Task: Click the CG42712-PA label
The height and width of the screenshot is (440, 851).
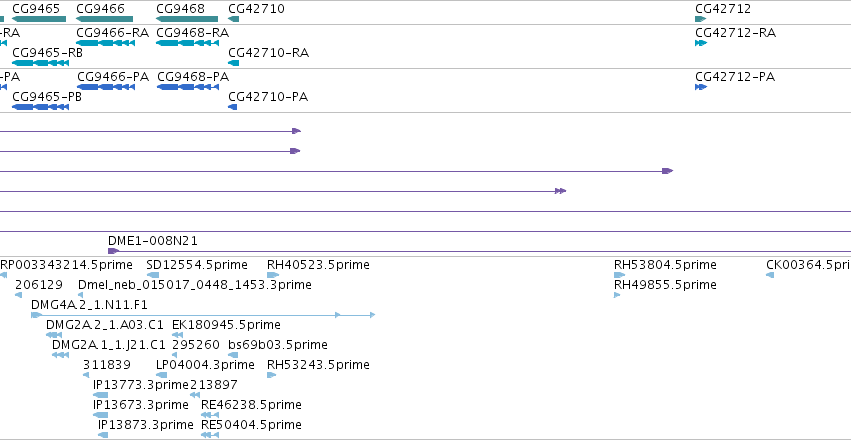Action: point(735,77)
